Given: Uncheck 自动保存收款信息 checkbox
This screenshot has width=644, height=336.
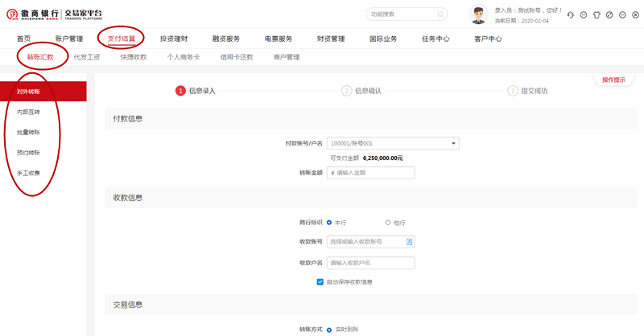Looking at the screenshot, I should (x=320, y=282).
